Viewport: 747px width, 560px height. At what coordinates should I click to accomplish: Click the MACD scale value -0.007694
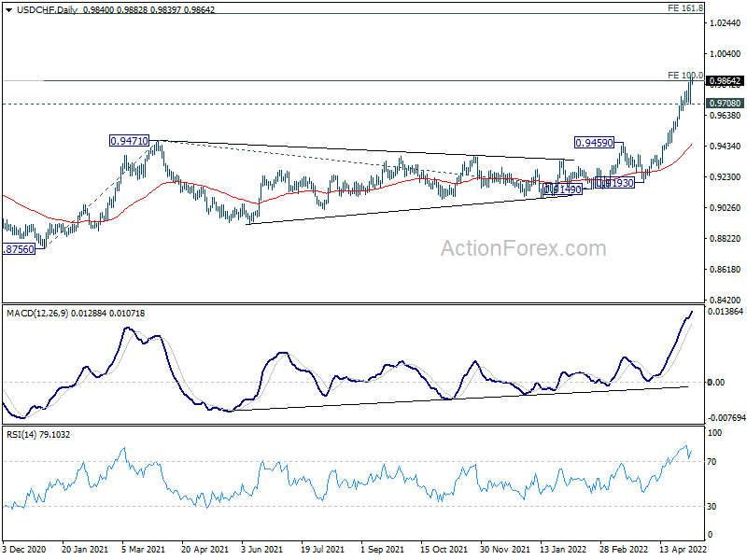click(726, 417)
